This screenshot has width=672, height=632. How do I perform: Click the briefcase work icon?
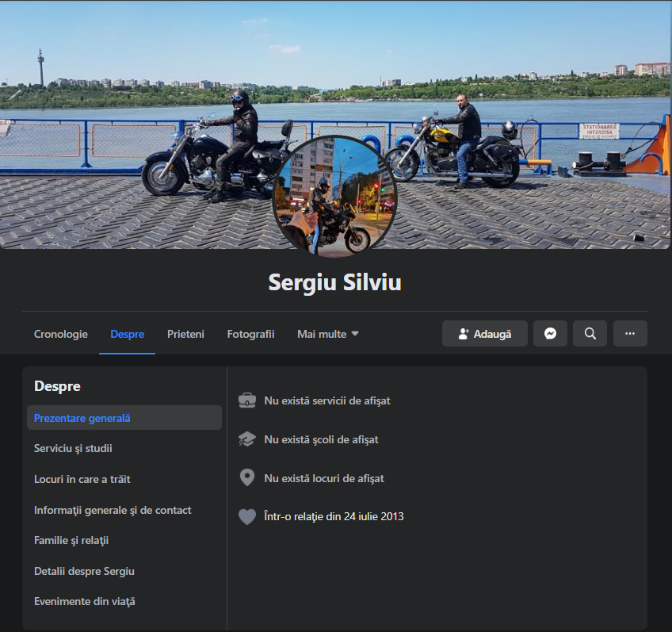tap(247, 400)
